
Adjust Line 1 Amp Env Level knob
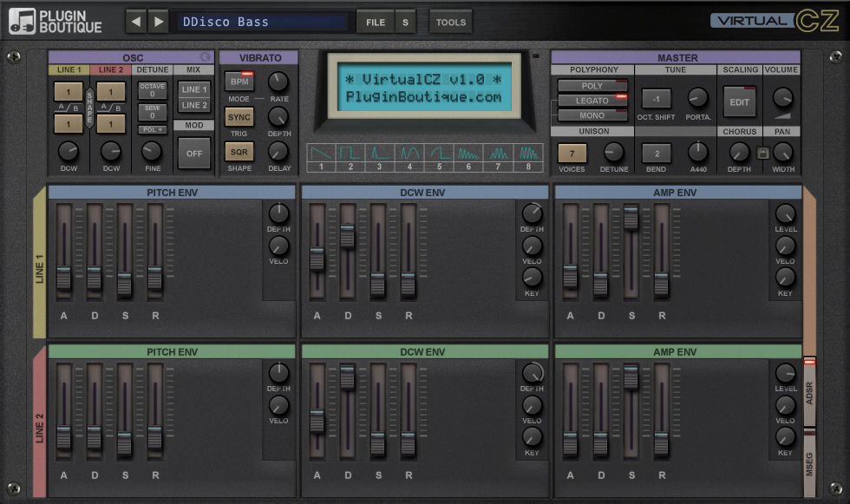click(786, 213)
